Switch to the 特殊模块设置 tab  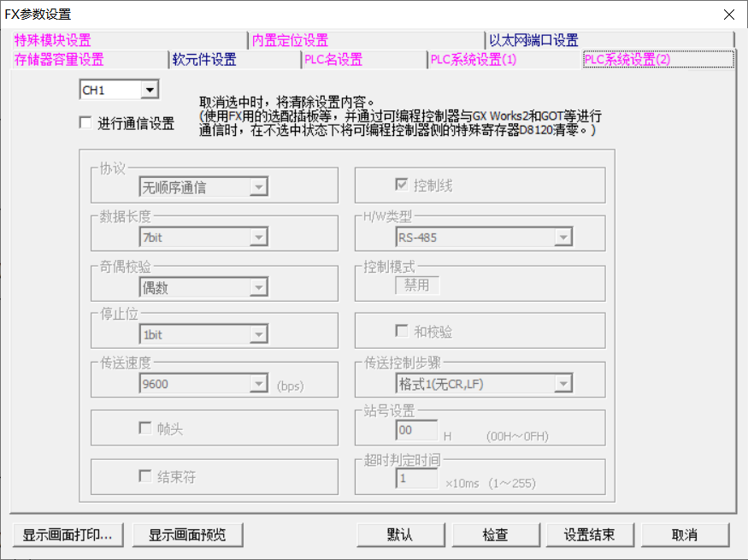point(53,40)
